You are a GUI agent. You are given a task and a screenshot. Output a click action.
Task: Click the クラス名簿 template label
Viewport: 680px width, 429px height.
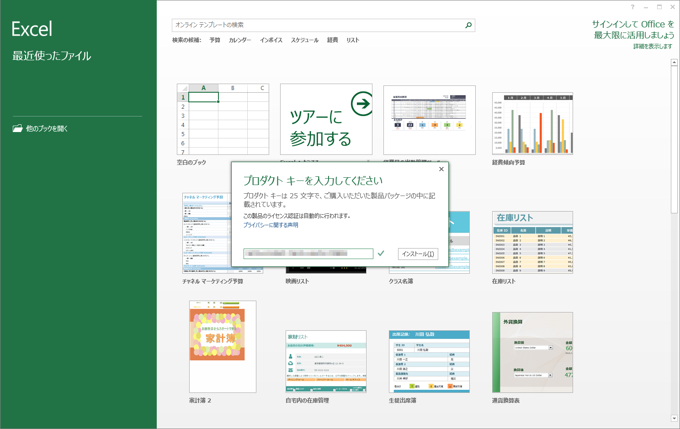[x=401, y=281]
